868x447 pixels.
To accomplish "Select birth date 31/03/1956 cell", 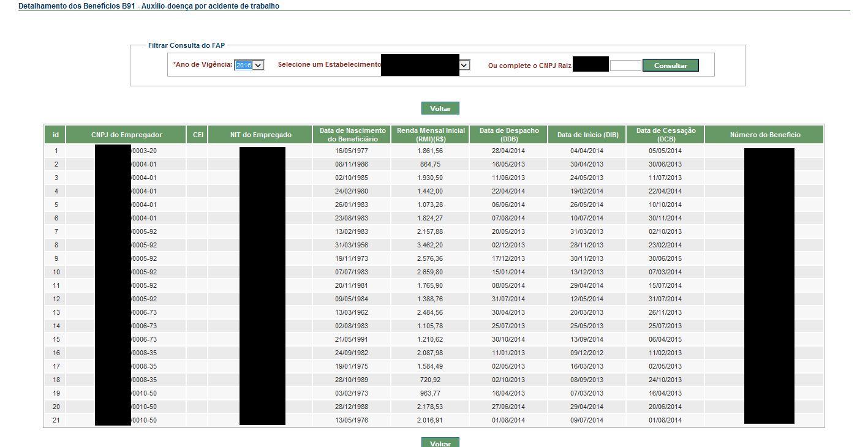I will tap(352, 245).
